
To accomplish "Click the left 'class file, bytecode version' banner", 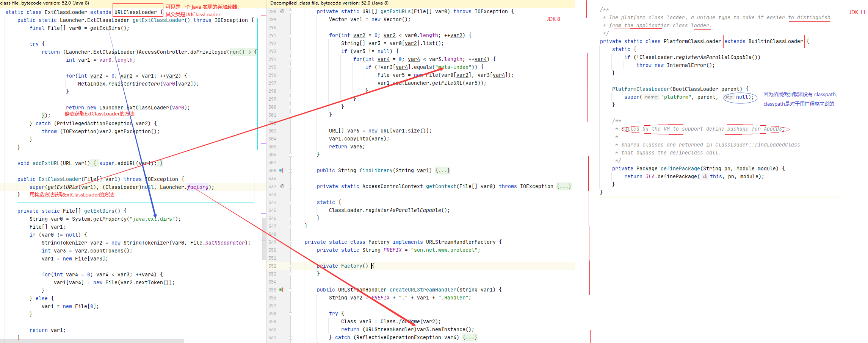I will pyautogui.click(x=133, y=3).
